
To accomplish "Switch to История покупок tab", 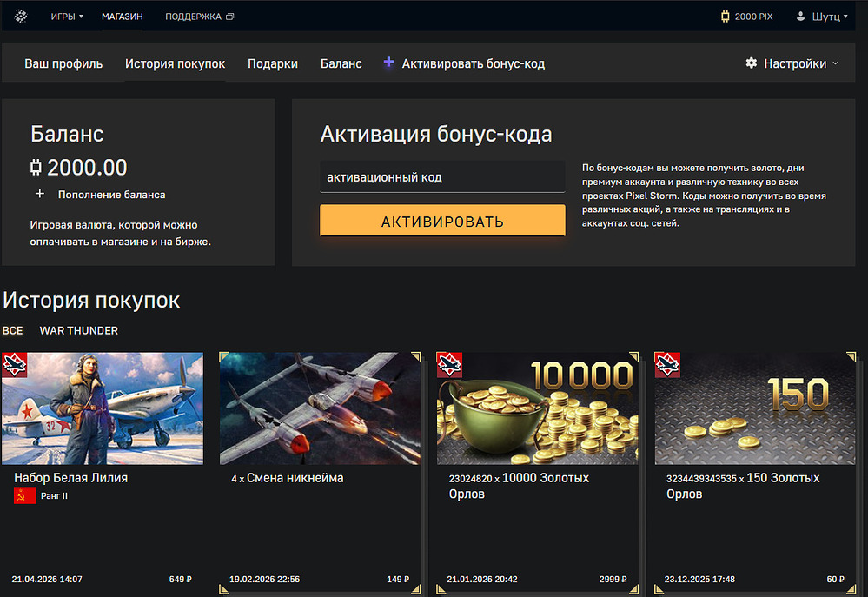I will (x=175, y=63).
